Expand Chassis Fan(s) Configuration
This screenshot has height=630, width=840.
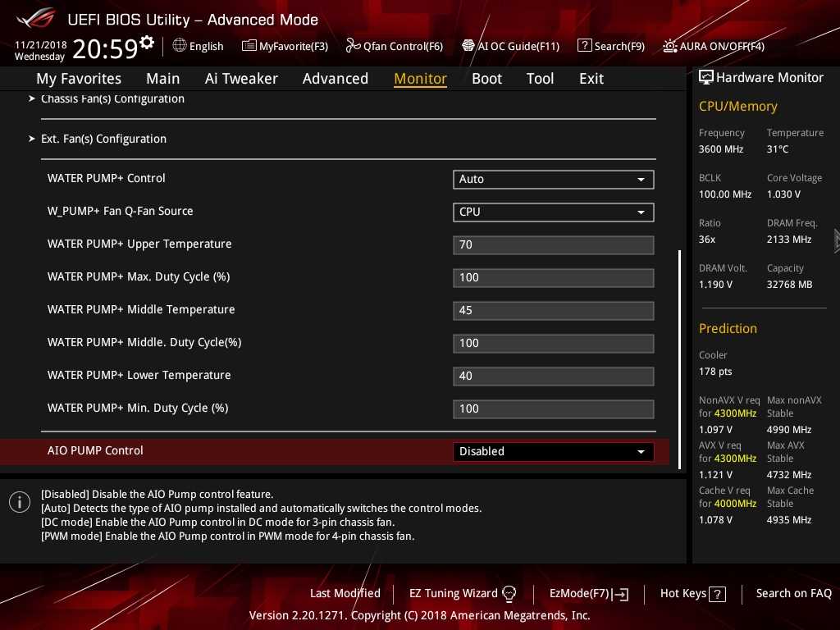112,99
